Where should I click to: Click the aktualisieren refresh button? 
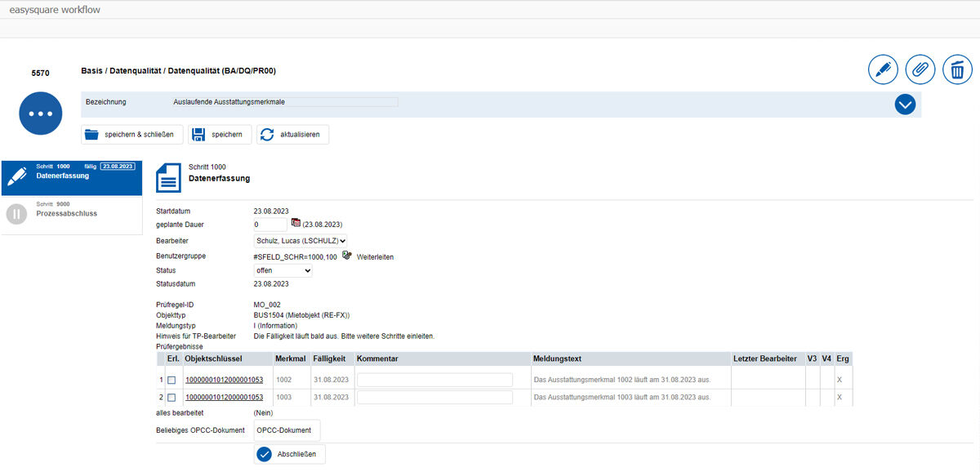pyautogui.click(x=293, y=135)
